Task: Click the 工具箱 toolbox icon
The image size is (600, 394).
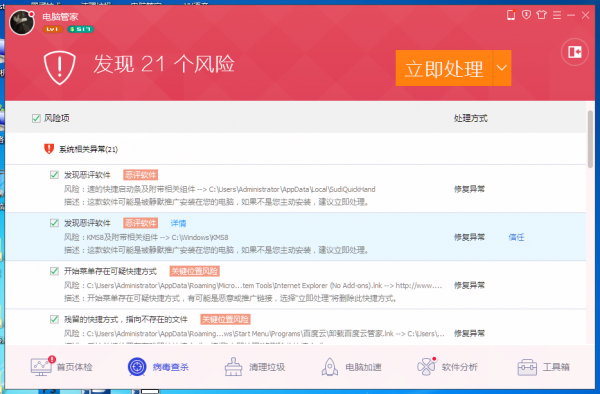Action: click(x=527, y=367)
